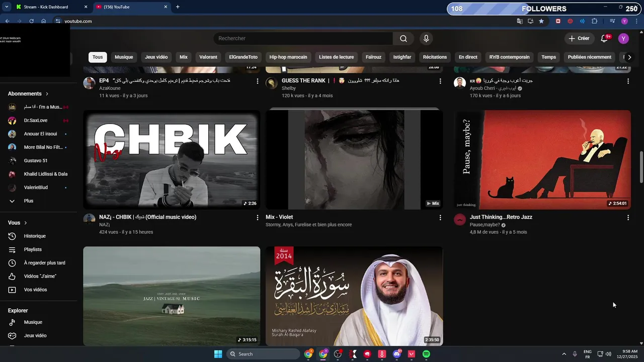
Task: Play the Jazz Vintage 92 Music thumbnail
Action: 172,296
